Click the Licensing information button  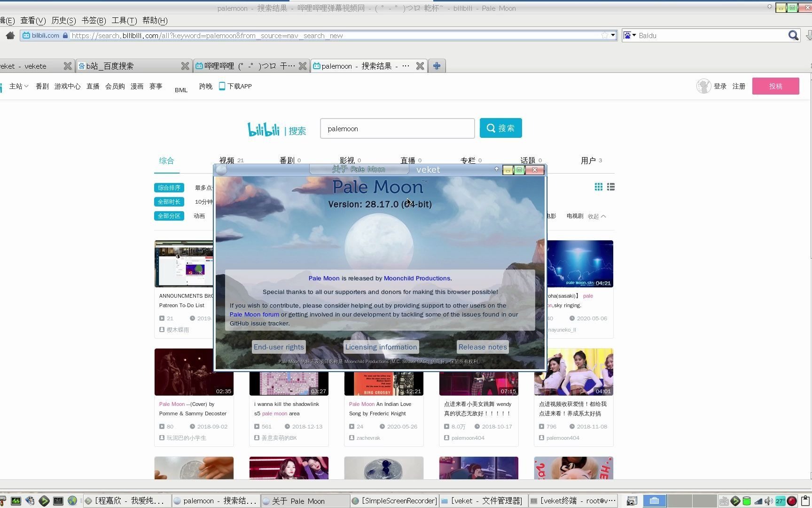tap(381, 347)
